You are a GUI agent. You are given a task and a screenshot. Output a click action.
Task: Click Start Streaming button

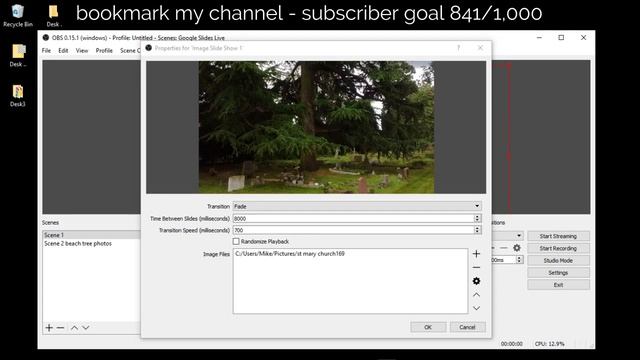[x=558, y=236]
